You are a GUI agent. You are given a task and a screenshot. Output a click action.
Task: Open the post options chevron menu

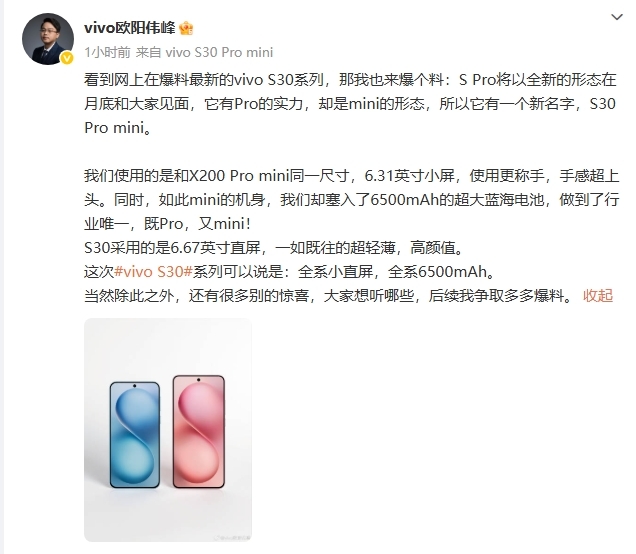click(617, 17)
